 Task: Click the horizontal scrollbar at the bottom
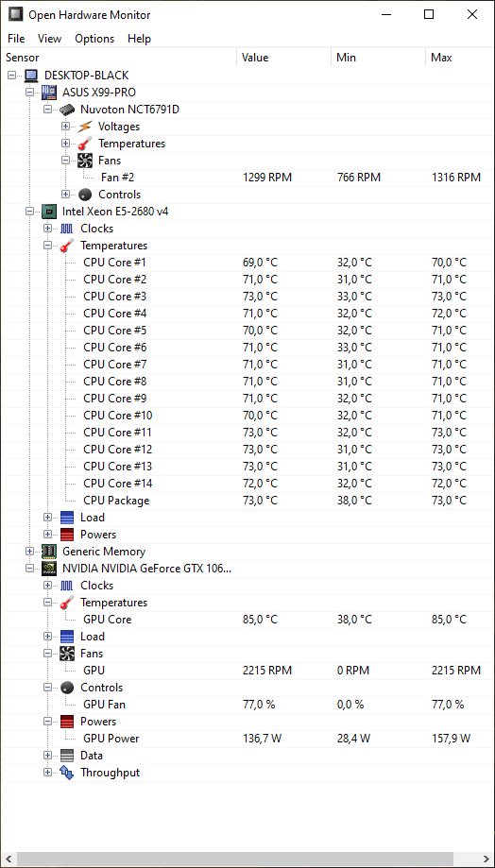point(247,859)
